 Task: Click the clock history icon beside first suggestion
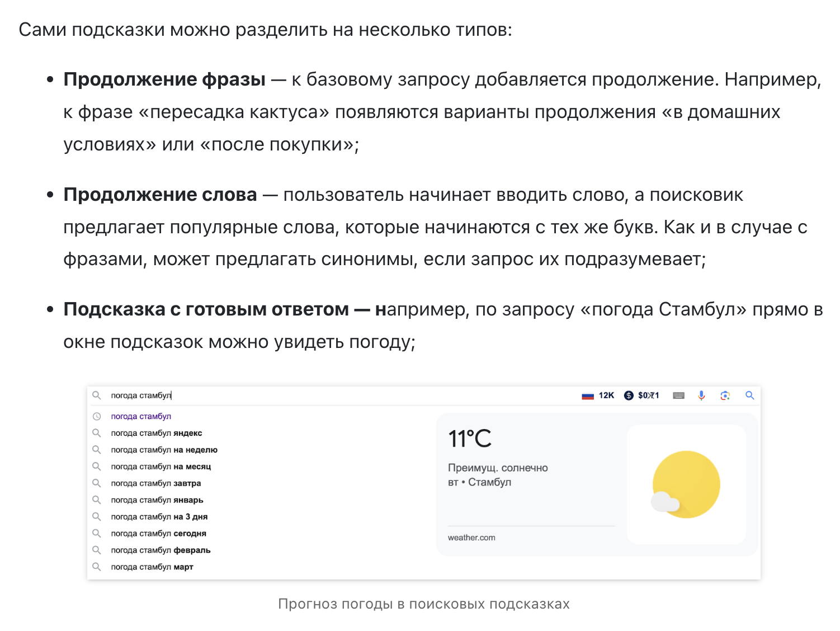tap(97, 416)
